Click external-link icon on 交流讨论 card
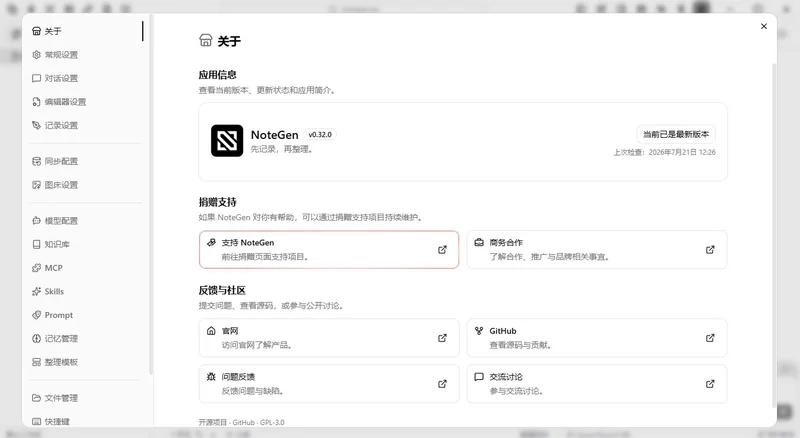The width and height of the screenshot is (800, 438). [710, 384]
